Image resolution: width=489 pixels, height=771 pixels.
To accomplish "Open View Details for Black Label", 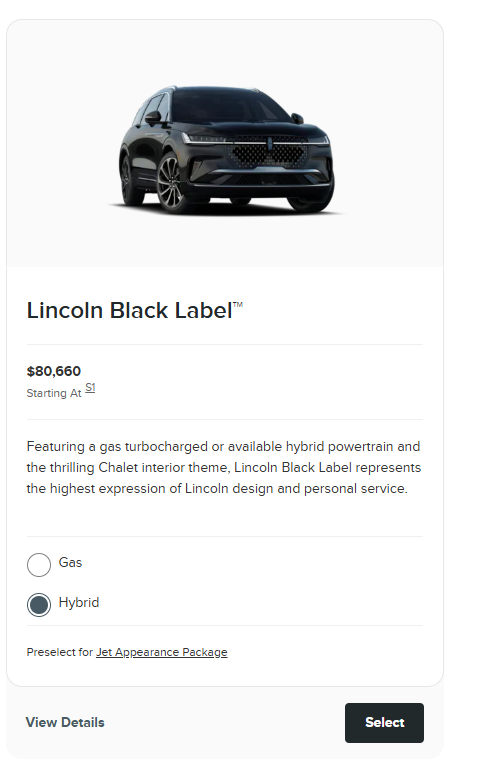I will pos(65,722).
